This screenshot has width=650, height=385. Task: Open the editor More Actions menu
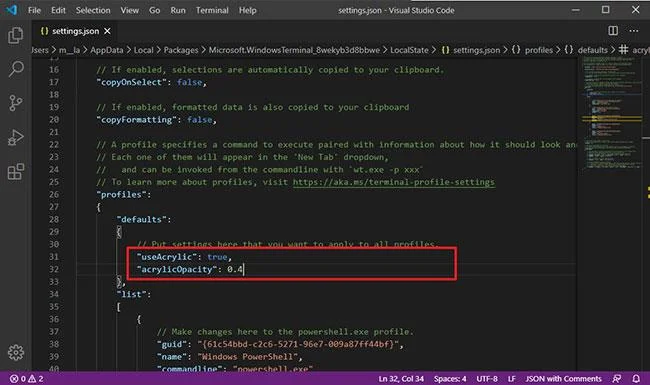coord(633,31)
